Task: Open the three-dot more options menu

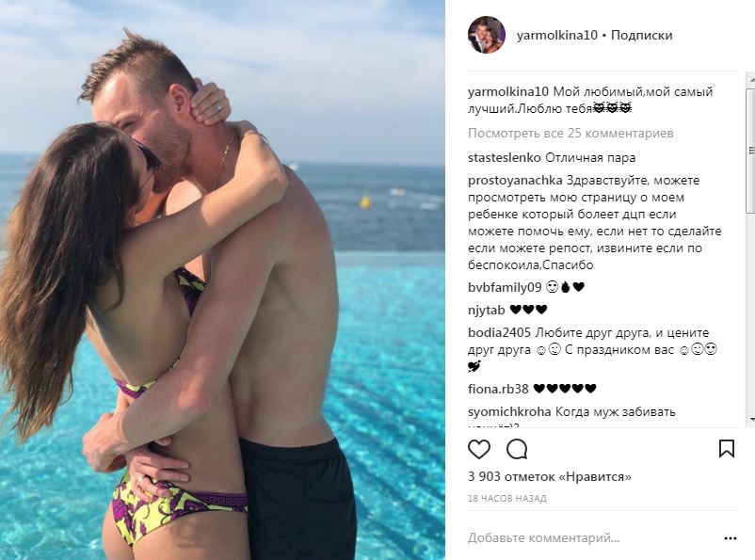Action: 731,537
